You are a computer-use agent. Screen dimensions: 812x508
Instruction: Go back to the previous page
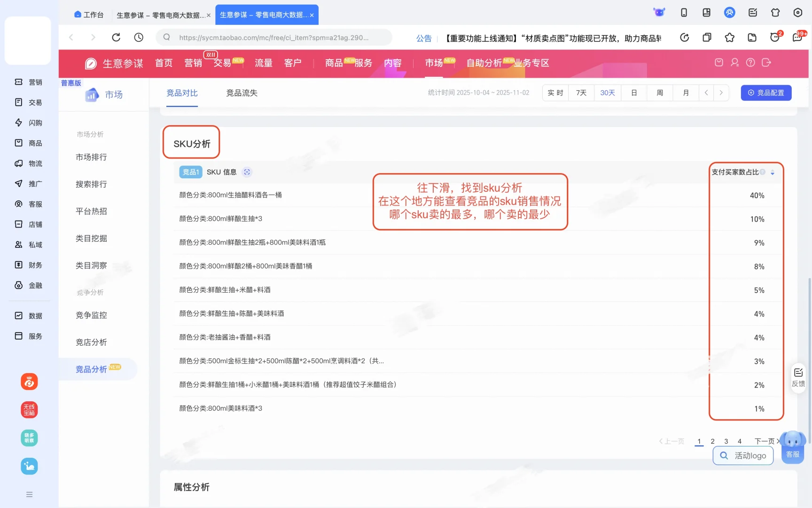(x=71, y=38)
